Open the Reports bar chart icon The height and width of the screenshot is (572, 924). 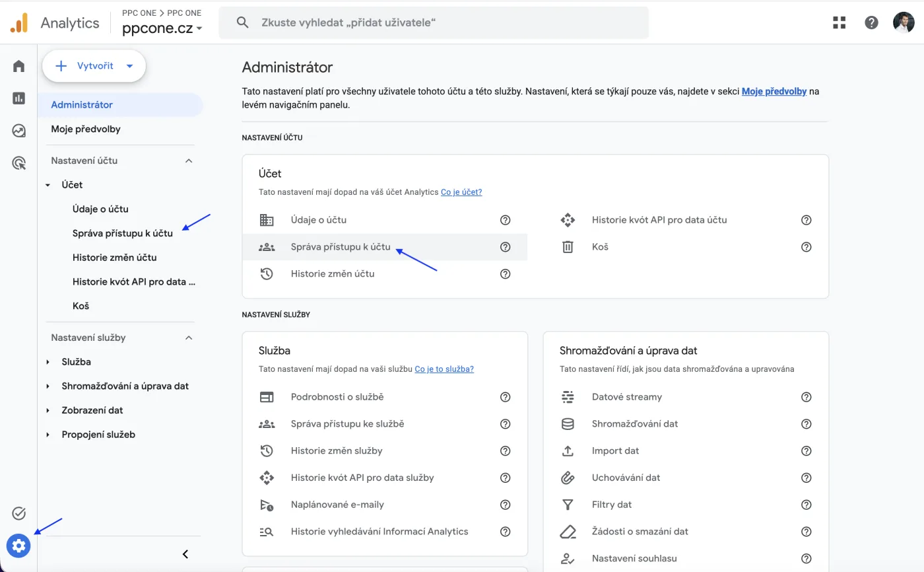click(18, 98)
